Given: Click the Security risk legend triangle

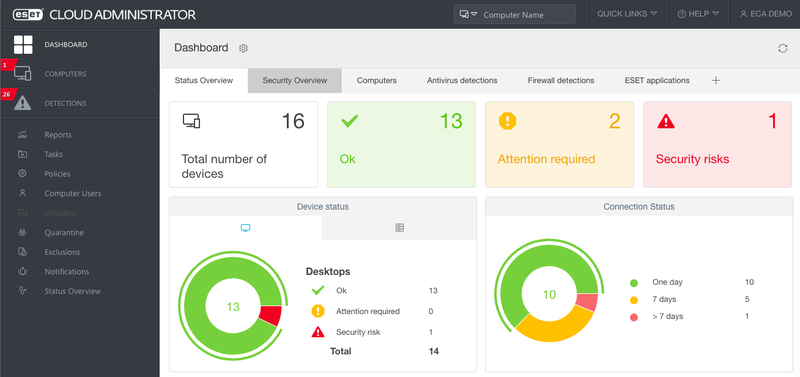Looking at the screenshot, I should (x=318, y=332).
